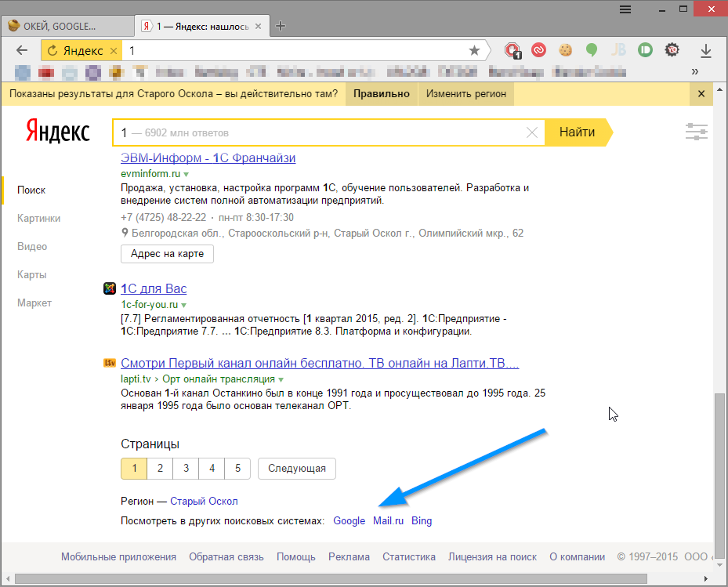728x587 pixels.
Task: Open О компании footer link
Action: click(577, 556)
